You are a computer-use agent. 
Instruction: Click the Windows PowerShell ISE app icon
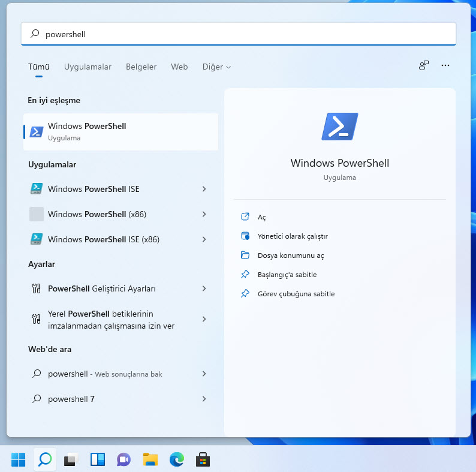[37, 188]
